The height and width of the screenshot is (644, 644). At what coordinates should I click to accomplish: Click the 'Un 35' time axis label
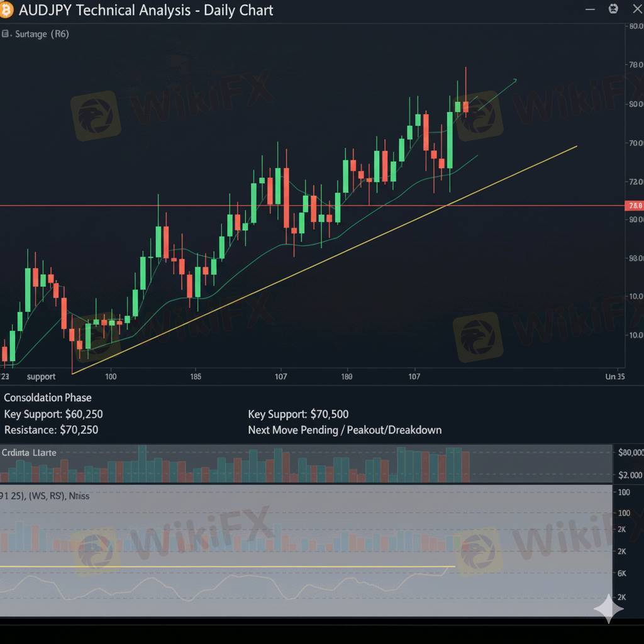tap(615, 377)
